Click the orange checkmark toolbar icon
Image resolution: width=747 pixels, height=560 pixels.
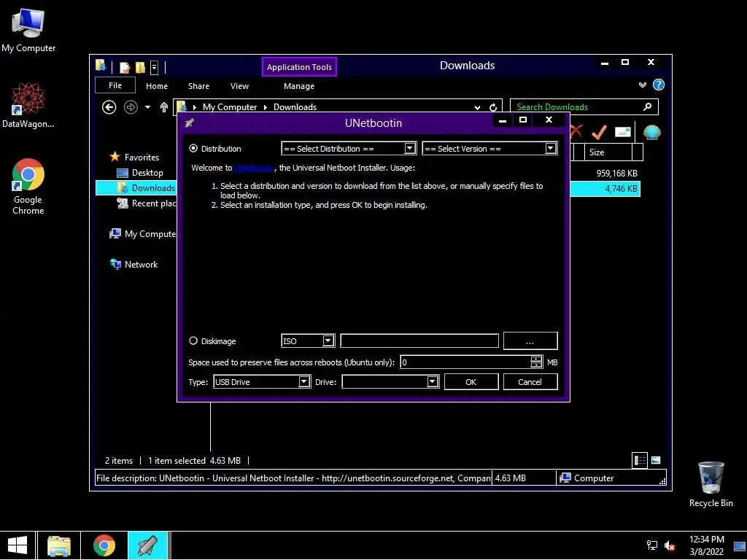599,132
